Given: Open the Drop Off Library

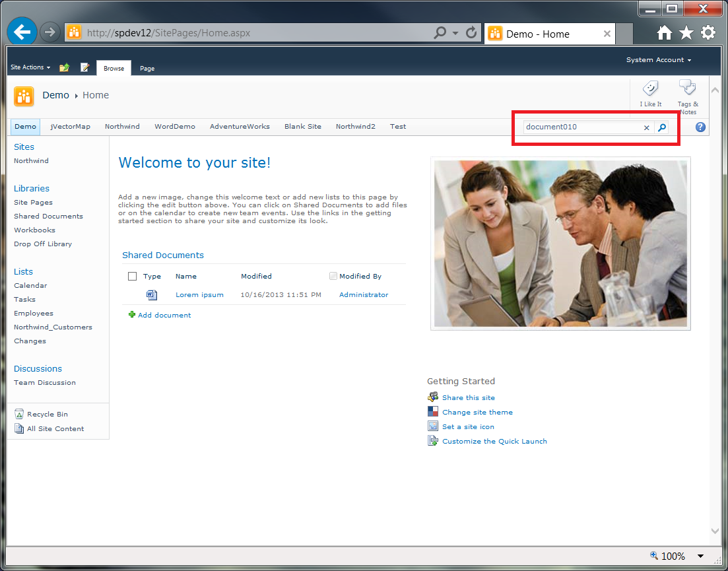Looking at the screenshot, I should pos(43,244).
